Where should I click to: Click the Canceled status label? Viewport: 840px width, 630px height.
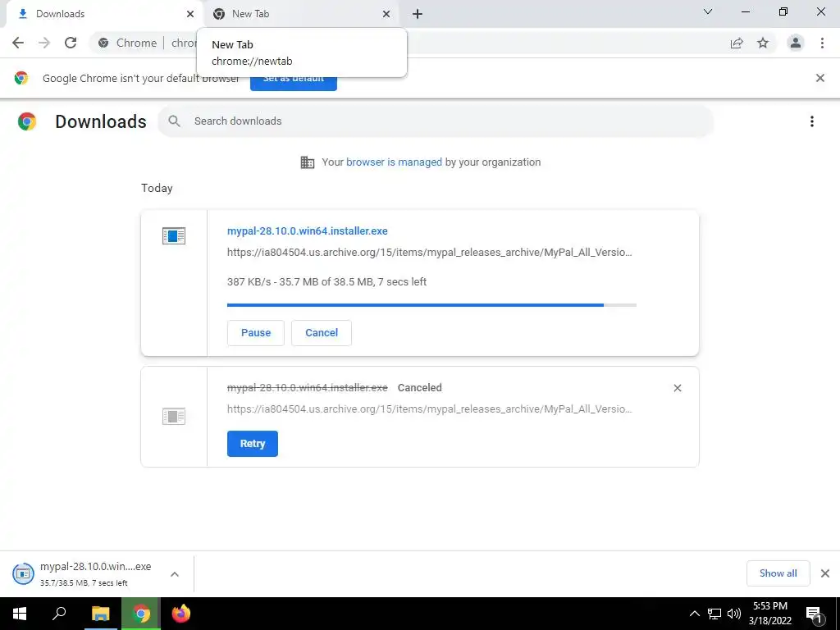tap(419, 388)
